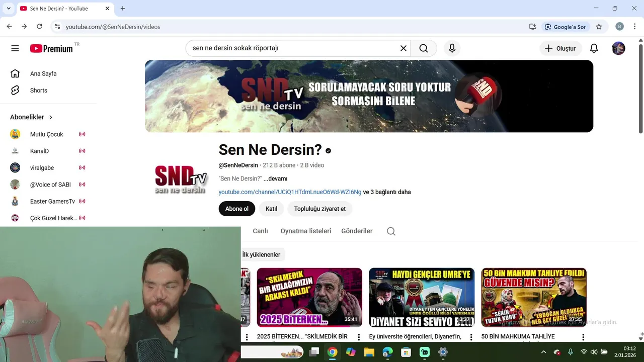Open the notifications bell
Screen dimensions: 644x362
pyautogui.click(x=594, y=48)
